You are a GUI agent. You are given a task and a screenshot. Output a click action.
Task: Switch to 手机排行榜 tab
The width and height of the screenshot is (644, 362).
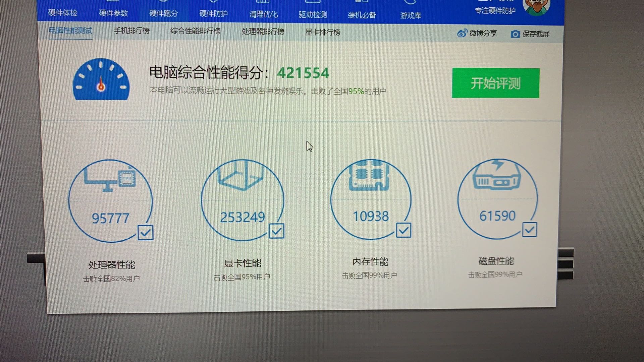pyautogui.click(x=131, y=31)
